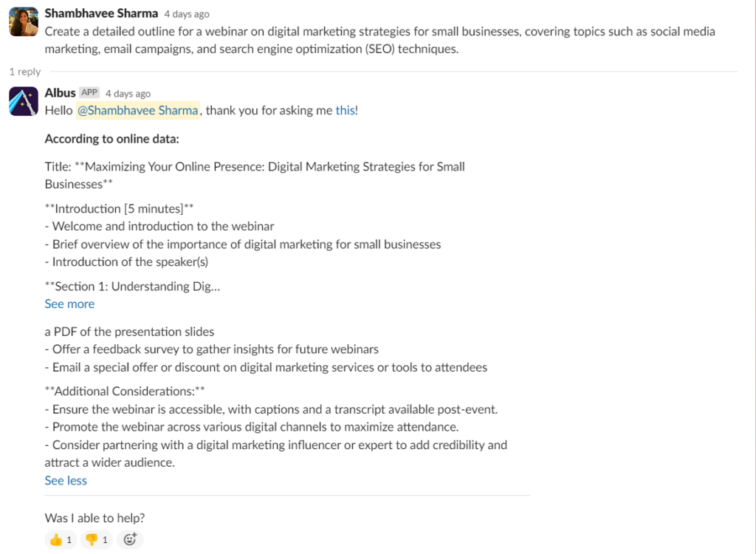Toggle the thumbs down reaction
Image resolution: width=756 pixels, height=554 pixels.
click(97, 540)
